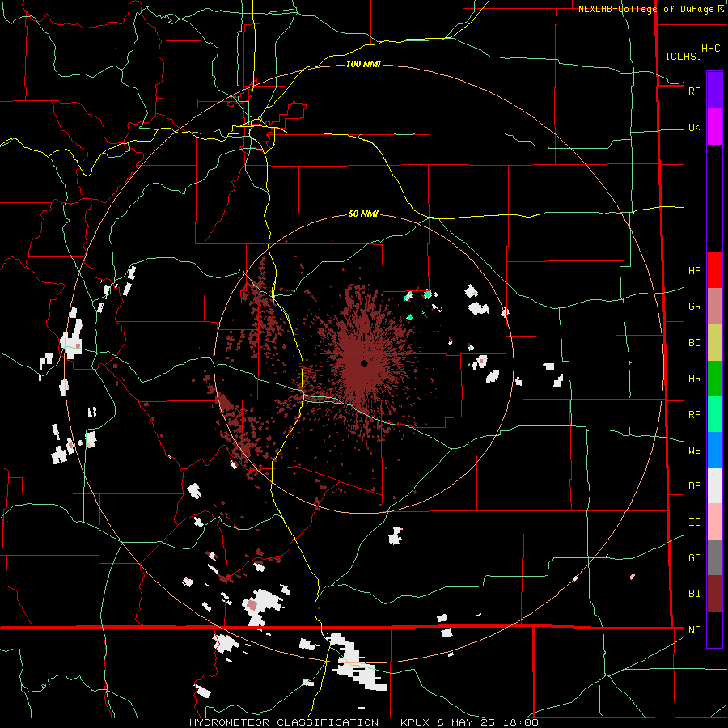Select the gray GC legend swatch
The image size is (728, 728).
tap(714, 557)
